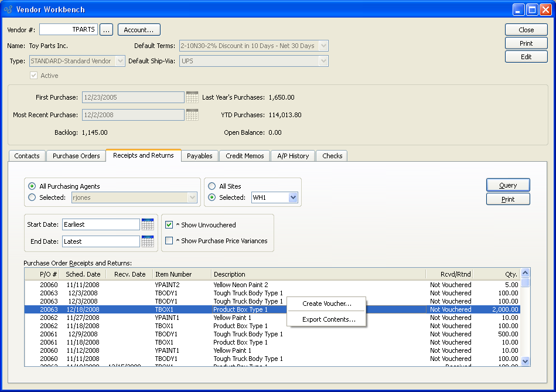Viewport: 556px width, 392px height.
Task: Expand the WH1 site dropdown
Action: pyautogui.click(x=293, y=198)
